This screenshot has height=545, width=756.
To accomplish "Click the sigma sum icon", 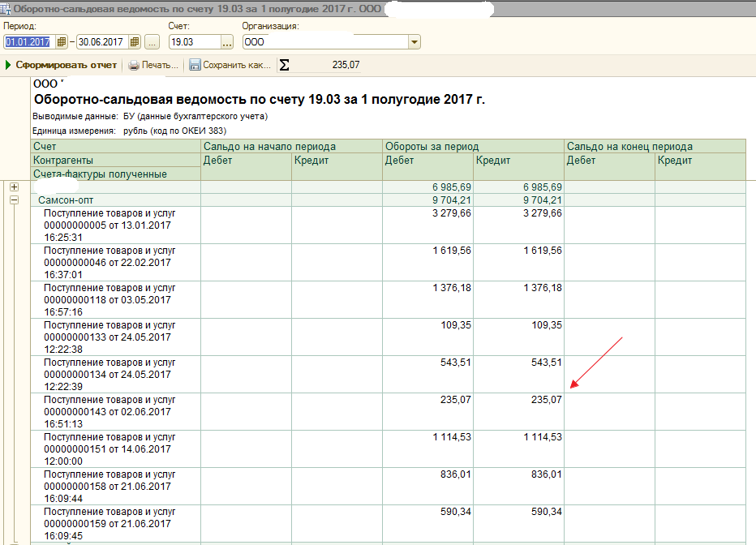I will [284, 65].
